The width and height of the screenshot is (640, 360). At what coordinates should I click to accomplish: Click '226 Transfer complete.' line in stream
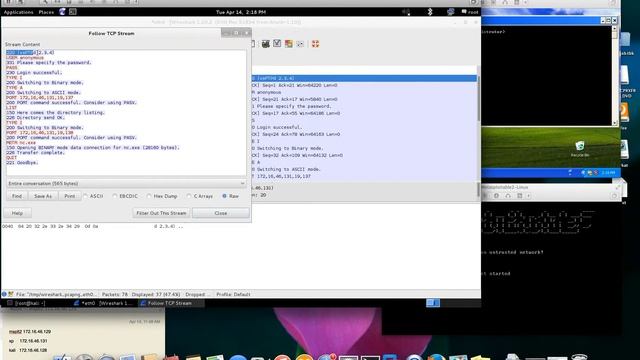pos(36,153)
